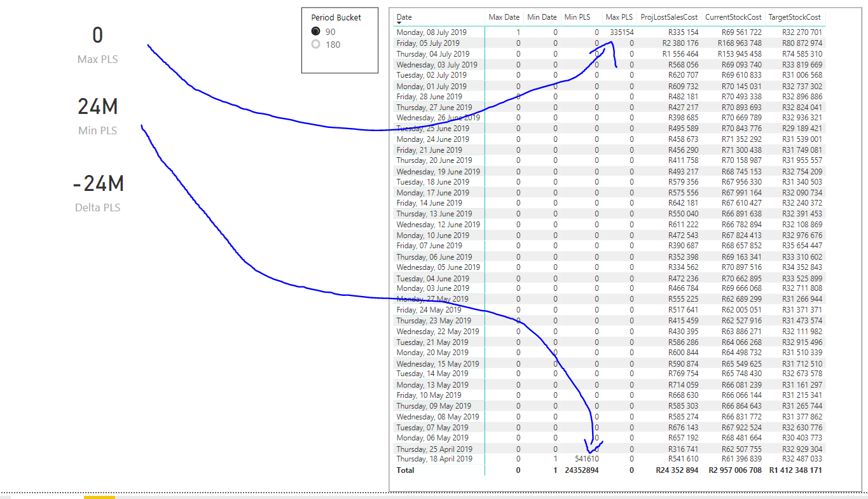Viewport: 868px width, 499px height.
Task: Click the Total Min PLS value 24352894
Action: tap(581, 470)
